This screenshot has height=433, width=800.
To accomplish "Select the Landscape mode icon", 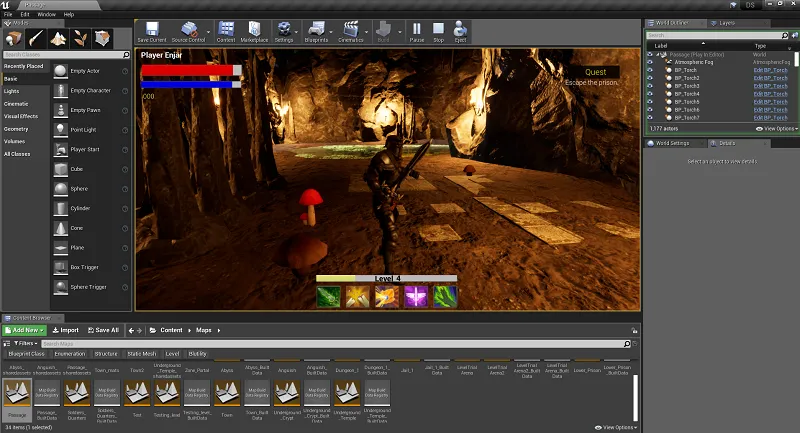I will pos(58,38).
